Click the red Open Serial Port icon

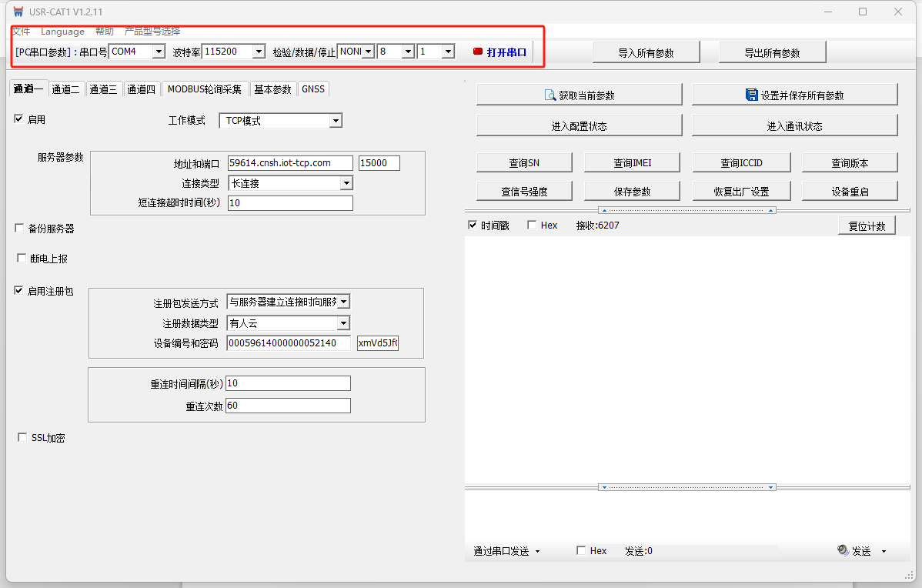[x=478, y=52]
